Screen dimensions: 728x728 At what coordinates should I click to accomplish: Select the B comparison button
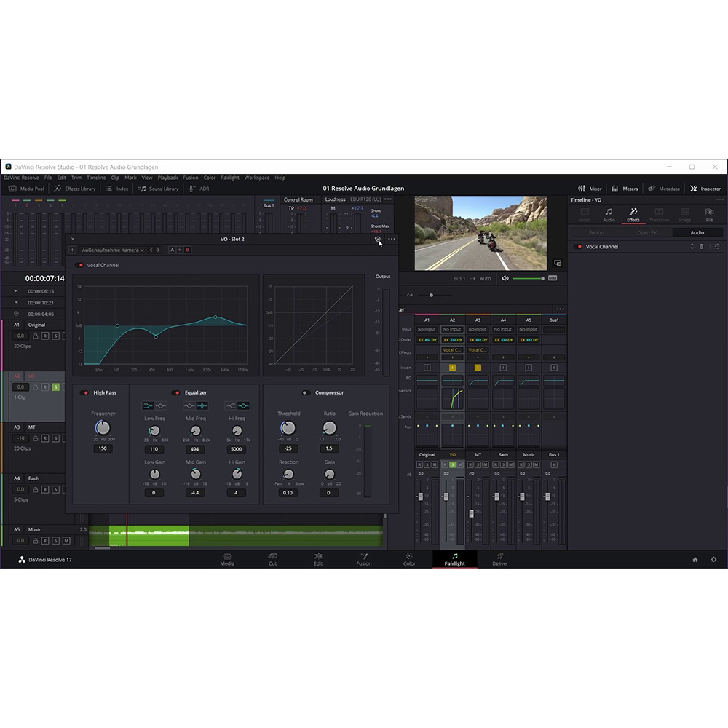pos(187,250)
